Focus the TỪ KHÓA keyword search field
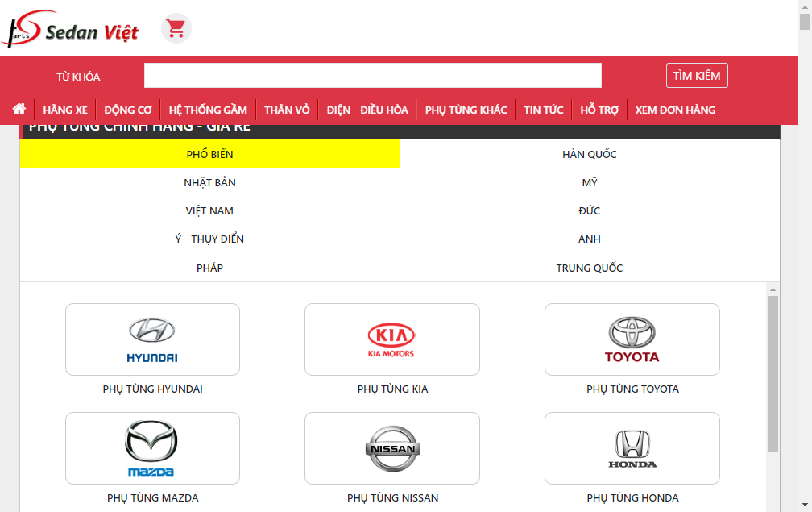Screen dimensions: 812x512 click(x=373, y=76)
